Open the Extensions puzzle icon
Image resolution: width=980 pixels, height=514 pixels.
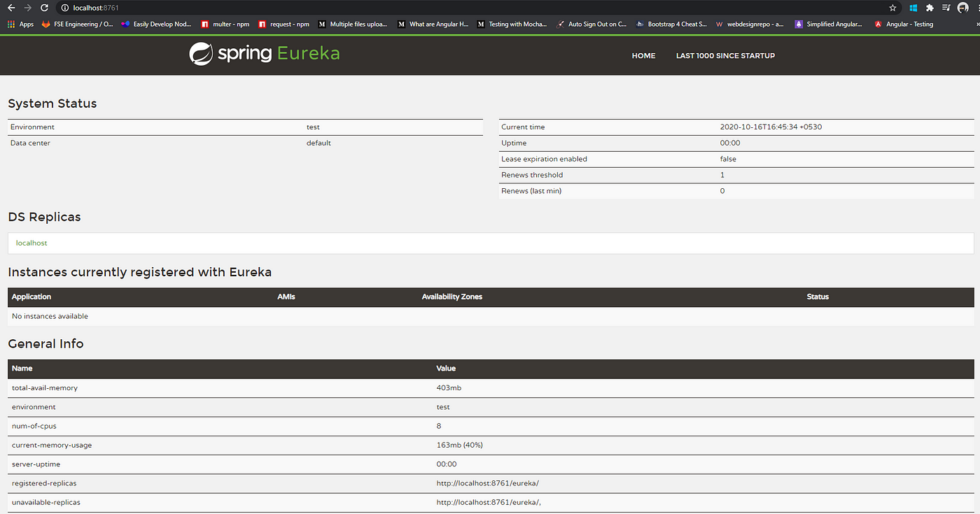click(930, 8)
